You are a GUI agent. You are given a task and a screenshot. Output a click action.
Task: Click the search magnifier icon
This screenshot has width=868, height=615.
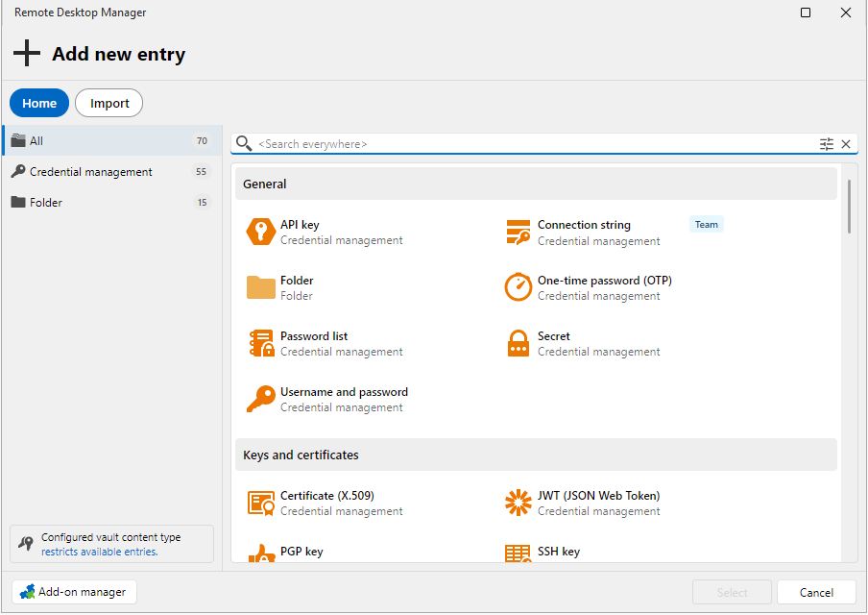(244, 143)
